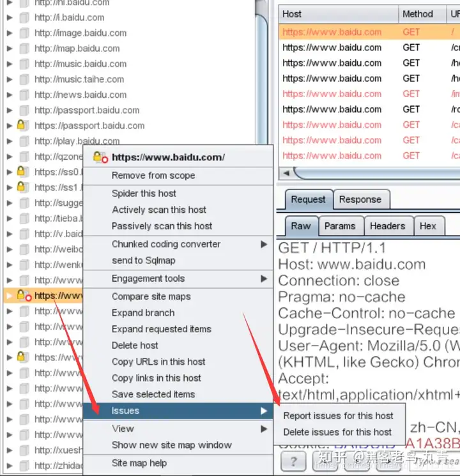Choose Delete host
Image resolution: width=460 pixels, height=476 pixels.
(178, 346)
